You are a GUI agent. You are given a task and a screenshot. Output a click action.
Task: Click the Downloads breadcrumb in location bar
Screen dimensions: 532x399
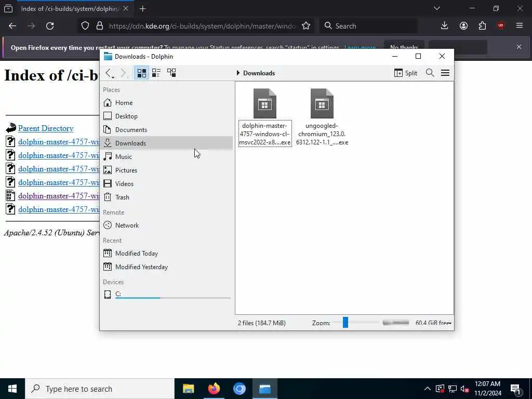tap(259, 73)
